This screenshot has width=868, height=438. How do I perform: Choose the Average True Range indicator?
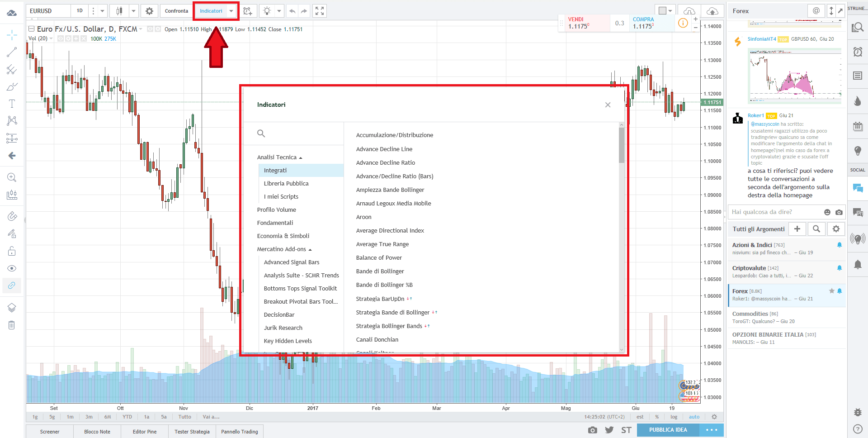pyautogui.click(x=382, y=244)
